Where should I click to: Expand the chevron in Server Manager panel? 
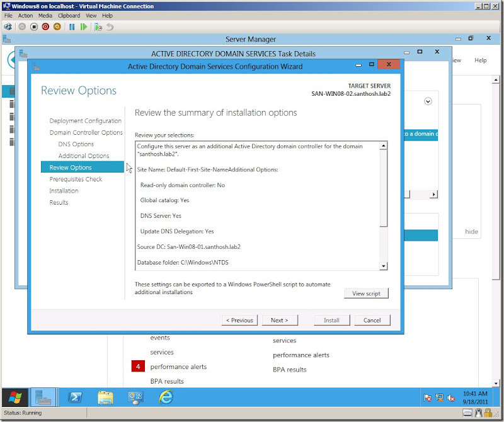click(428, 101)
